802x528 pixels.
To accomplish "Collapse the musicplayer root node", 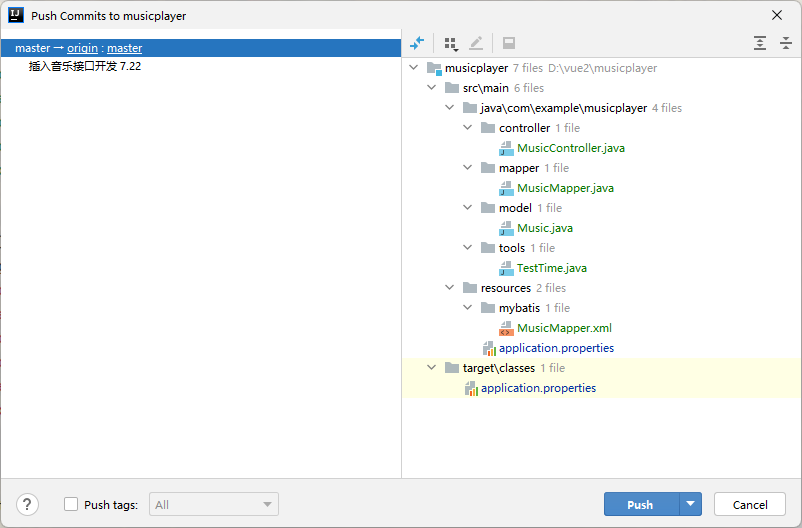I will [x=414, y=68].
